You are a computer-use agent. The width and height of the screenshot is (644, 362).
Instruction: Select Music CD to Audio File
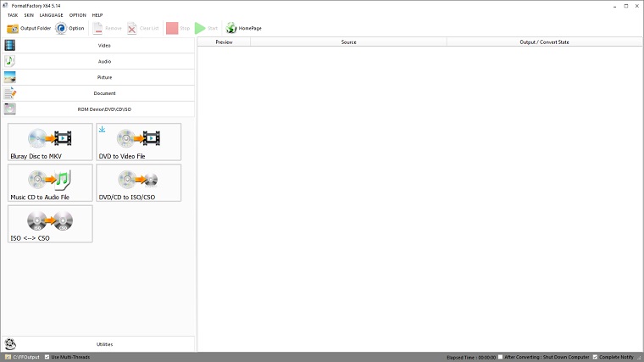(x=50, y=183)
